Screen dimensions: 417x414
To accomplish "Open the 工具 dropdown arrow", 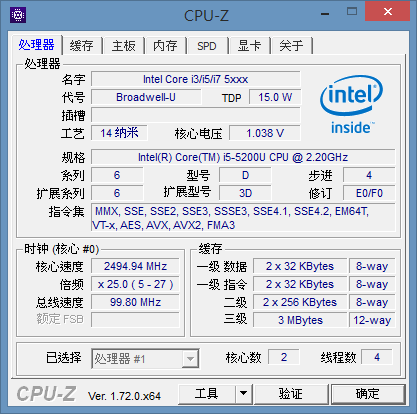I will (x=244, y=394).
